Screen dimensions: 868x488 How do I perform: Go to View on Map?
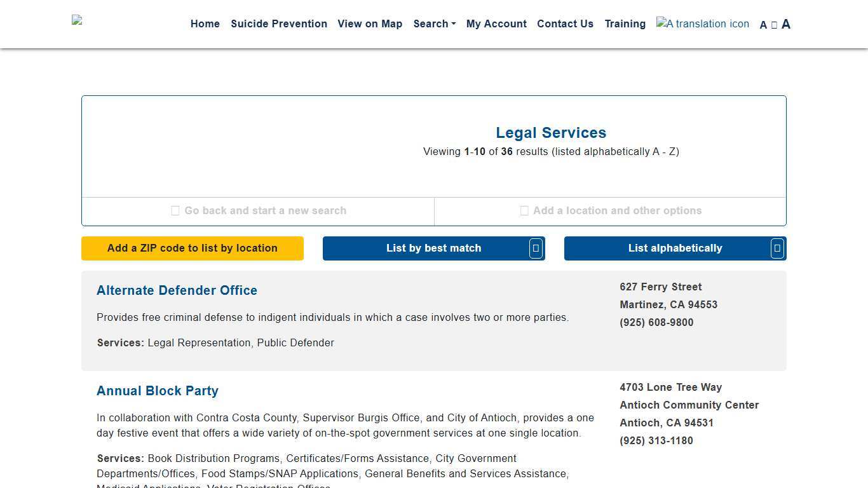coord(370,24)
